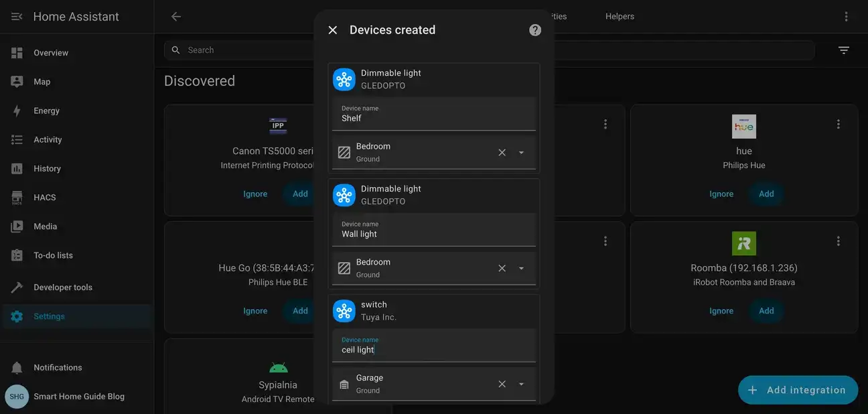Click the help icon in Devices created dialog
This screenshot has width=868, height=414.
(x=534, y=29)
